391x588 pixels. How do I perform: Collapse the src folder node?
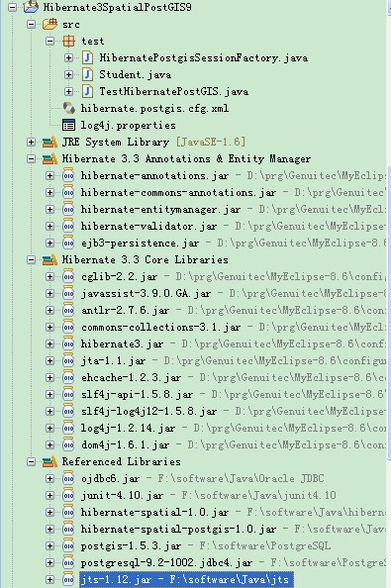coord(31,24)
